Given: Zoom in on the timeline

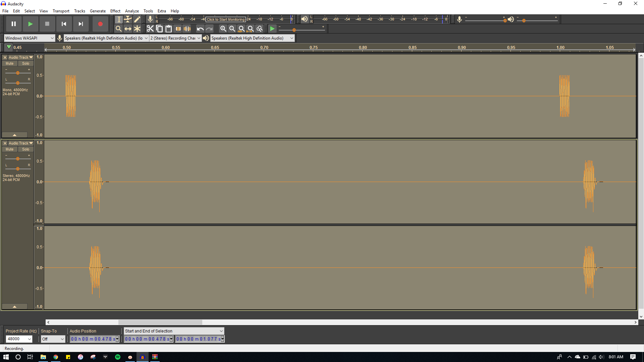Looking at the screenshot, I should tap(223, 29).
